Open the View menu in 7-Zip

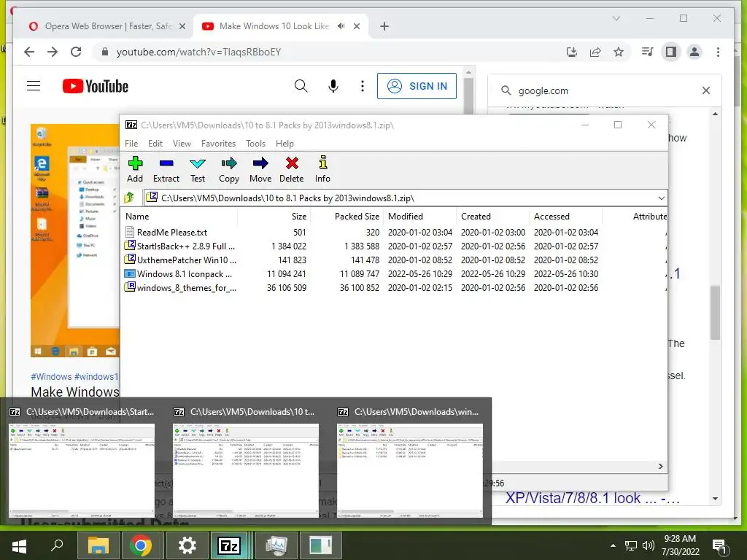pyautogui.click(x=182, y=144)
